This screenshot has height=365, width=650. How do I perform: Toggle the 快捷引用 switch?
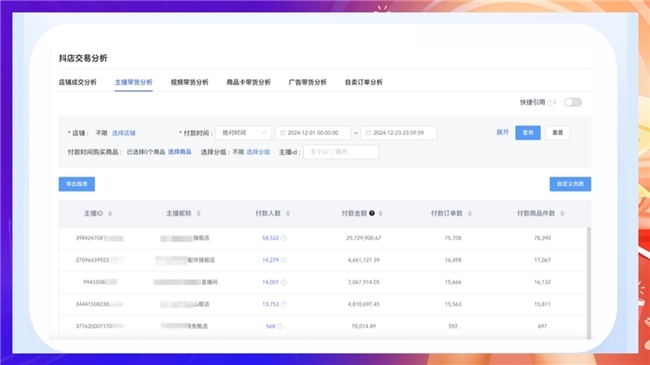tap(573, 102)
